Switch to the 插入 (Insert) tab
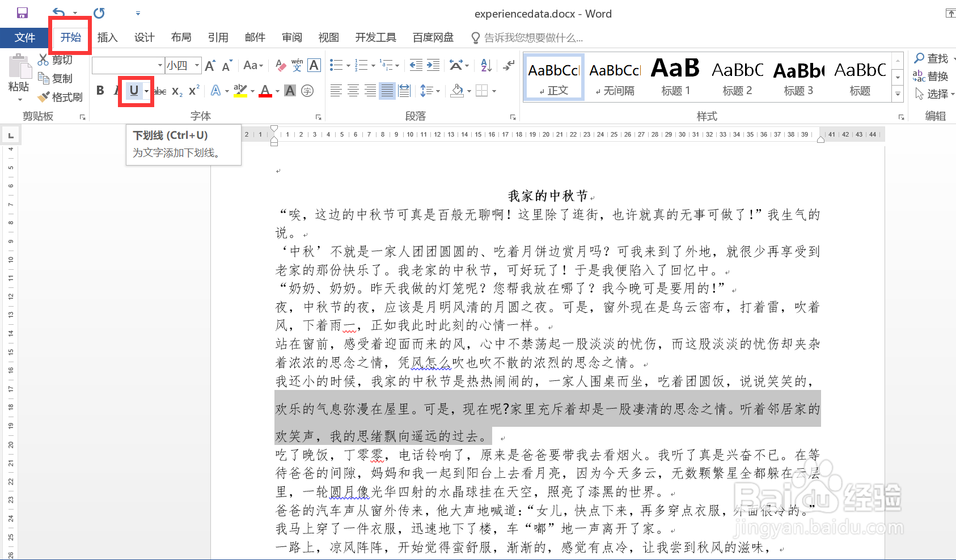 point(107,37)
